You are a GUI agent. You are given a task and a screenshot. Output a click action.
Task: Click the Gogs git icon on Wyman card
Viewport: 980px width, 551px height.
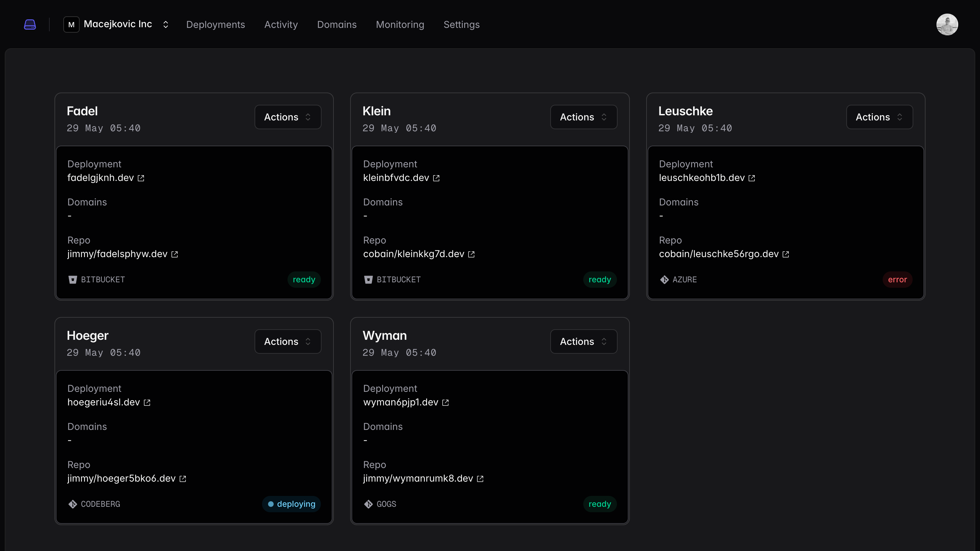tap(368, 504)
